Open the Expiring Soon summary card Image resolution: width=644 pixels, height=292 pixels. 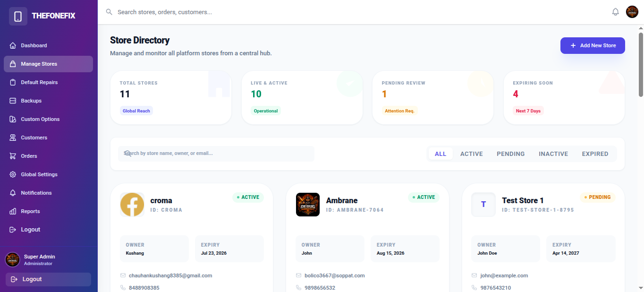564,98
